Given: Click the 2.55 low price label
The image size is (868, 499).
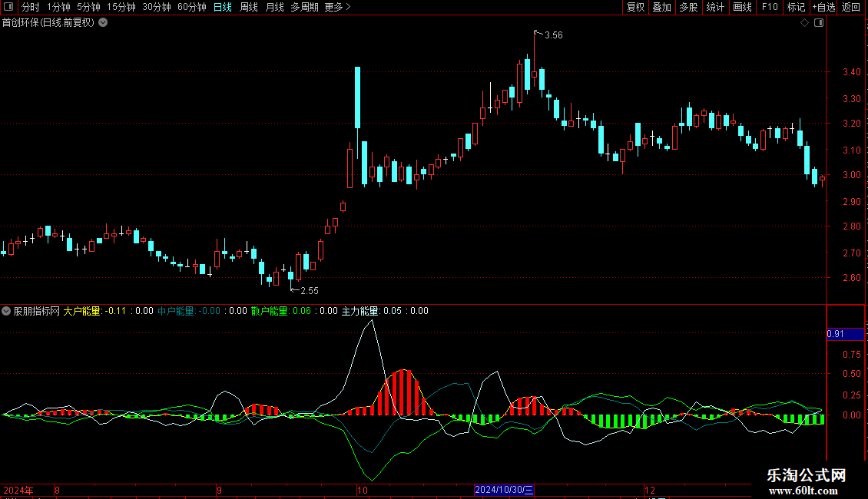Looking at the screenshot, I should pos(310,291).
